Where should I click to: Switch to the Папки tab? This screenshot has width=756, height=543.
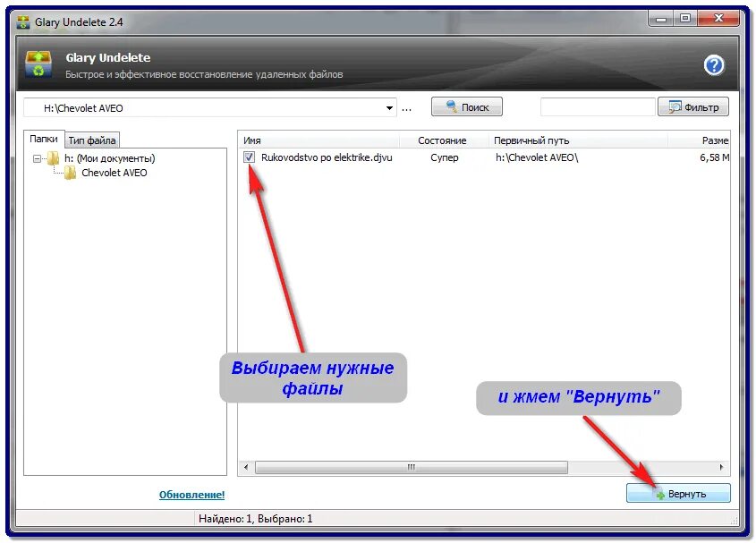tap(44, 139)
